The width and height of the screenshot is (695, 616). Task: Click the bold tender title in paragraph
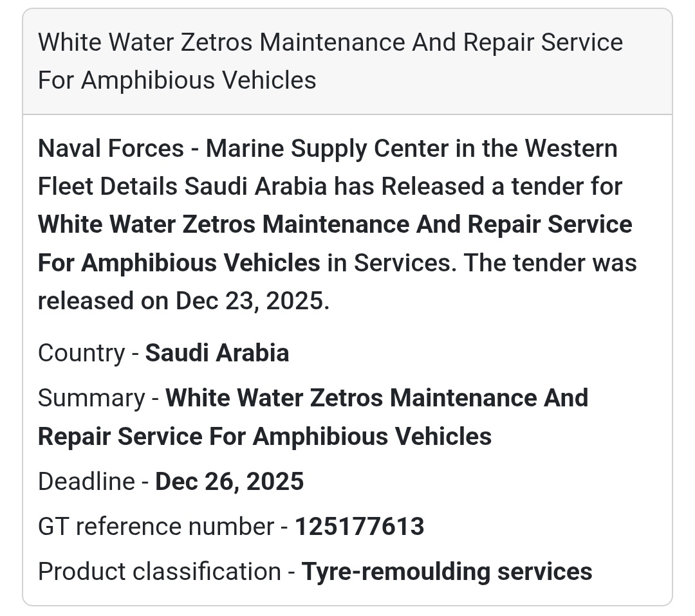[x=335, y=225]
